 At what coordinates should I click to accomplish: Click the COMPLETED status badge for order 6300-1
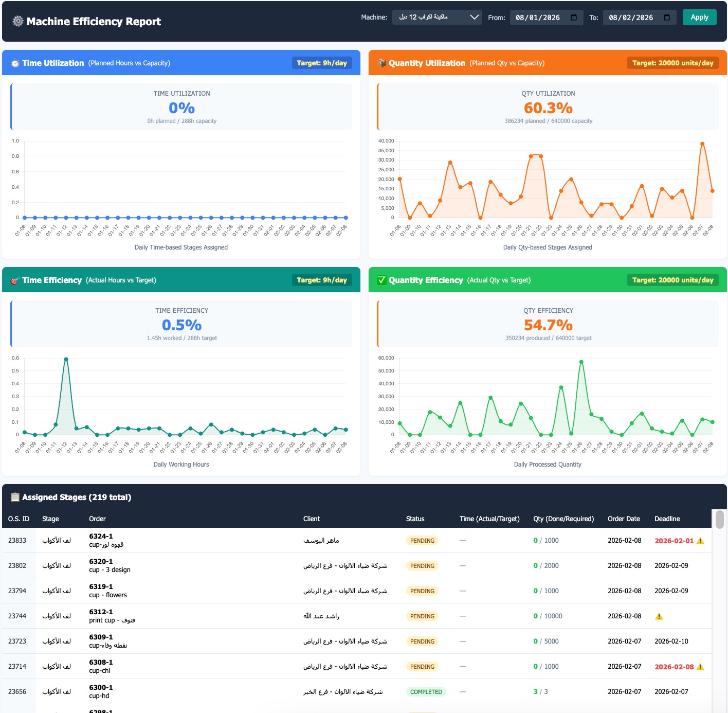click(x=426, y=692)
